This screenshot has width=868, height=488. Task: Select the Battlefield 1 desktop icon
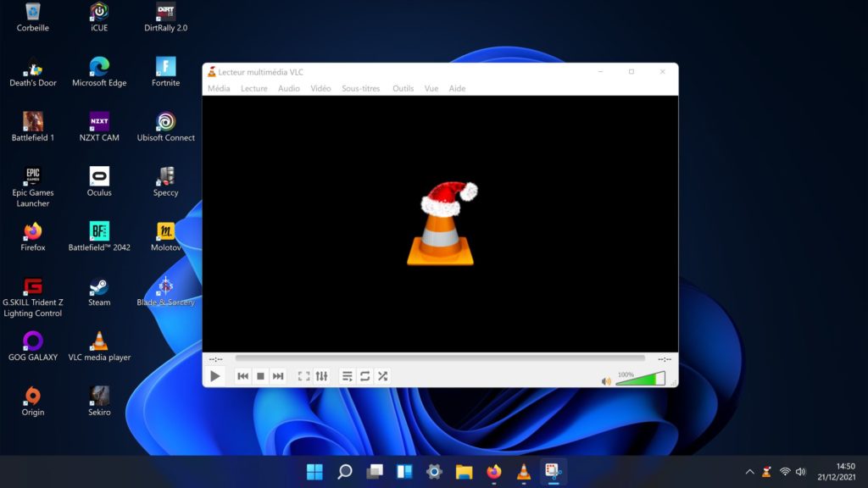(33, 127)
